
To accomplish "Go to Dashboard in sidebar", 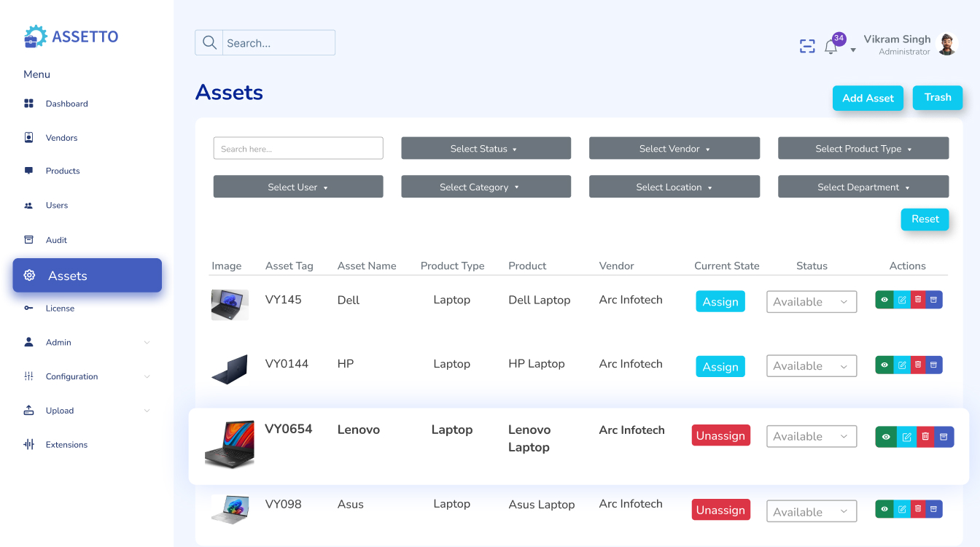I will [x=66, y=104].
